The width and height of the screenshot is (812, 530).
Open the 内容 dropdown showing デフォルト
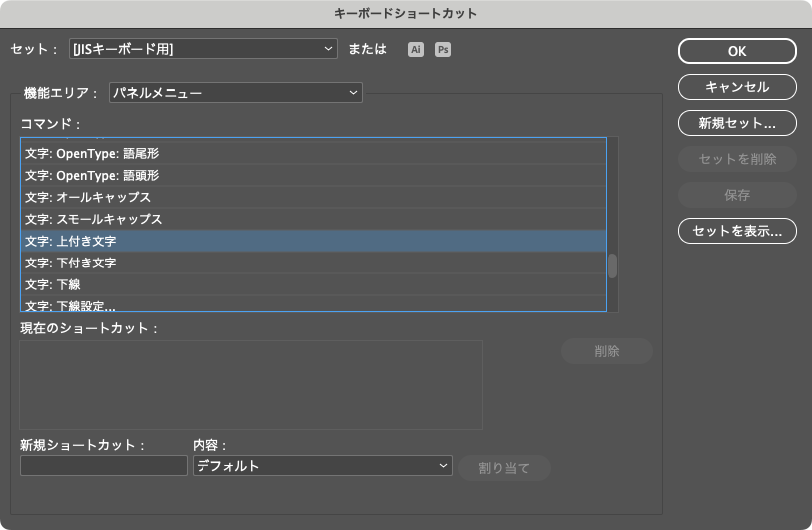(x=321, y=466)
